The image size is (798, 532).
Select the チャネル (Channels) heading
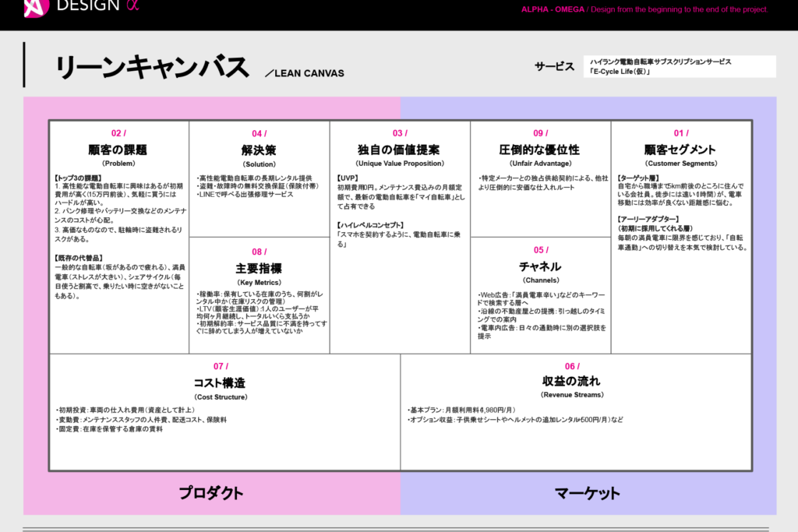click(539, 267)
